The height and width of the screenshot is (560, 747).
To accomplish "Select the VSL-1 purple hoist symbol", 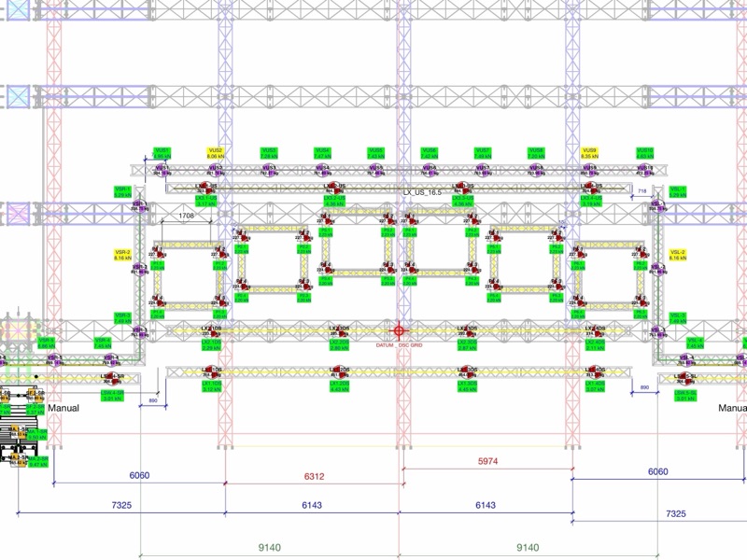I will [x=657, y=206].
